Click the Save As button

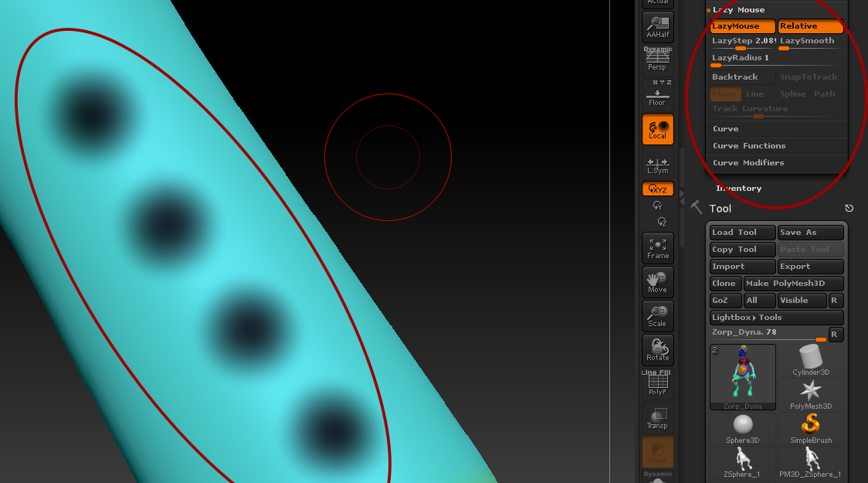tap(810, 233)
